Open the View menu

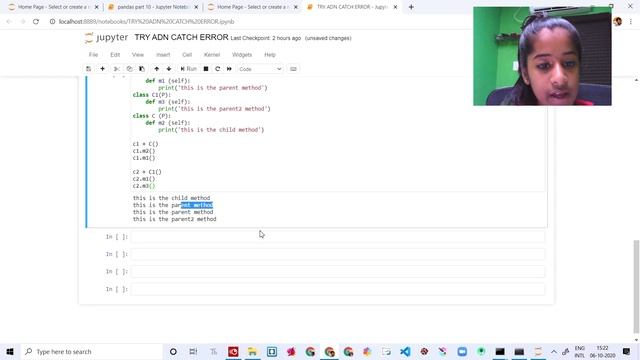coord(138,55)
